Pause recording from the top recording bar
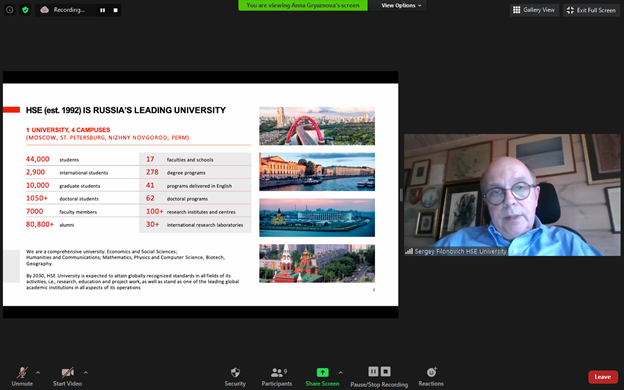Screen dimensions: 624x390 [x=103, y=10]
